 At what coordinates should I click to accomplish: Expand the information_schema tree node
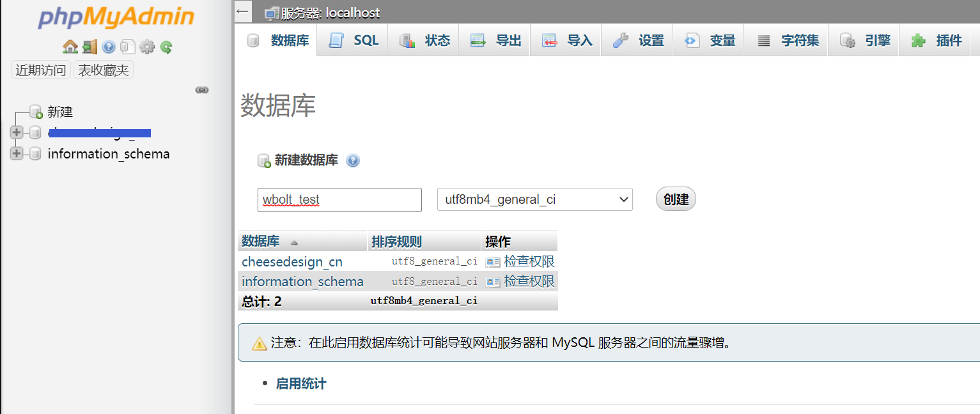[17, 153]
